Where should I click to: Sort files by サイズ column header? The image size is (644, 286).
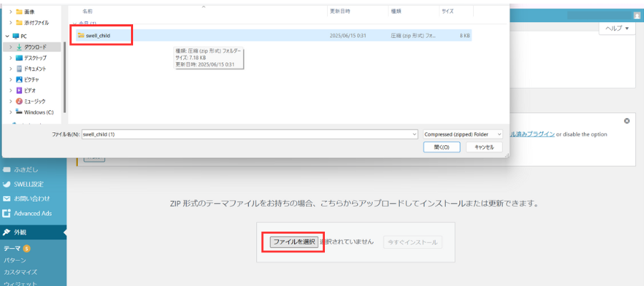click(447, 11)
